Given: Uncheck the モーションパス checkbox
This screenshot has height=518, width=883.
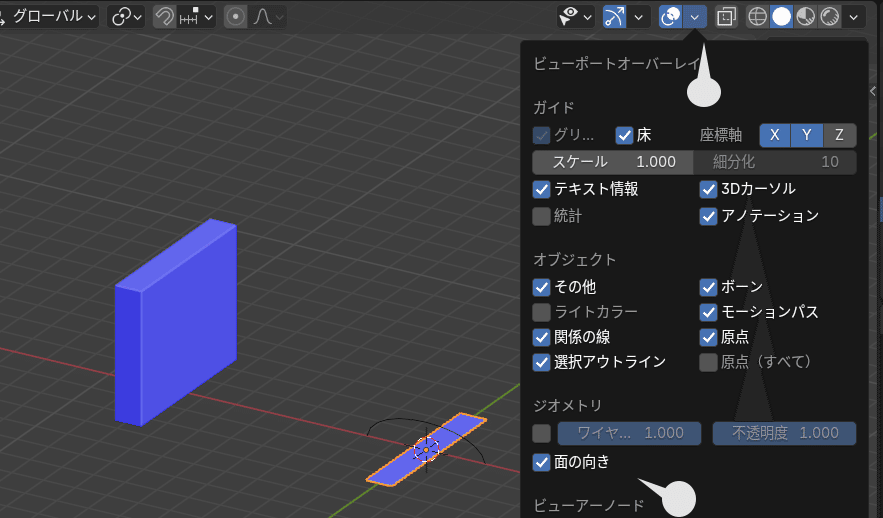Looking at the screenshot, I should point(708,312).
